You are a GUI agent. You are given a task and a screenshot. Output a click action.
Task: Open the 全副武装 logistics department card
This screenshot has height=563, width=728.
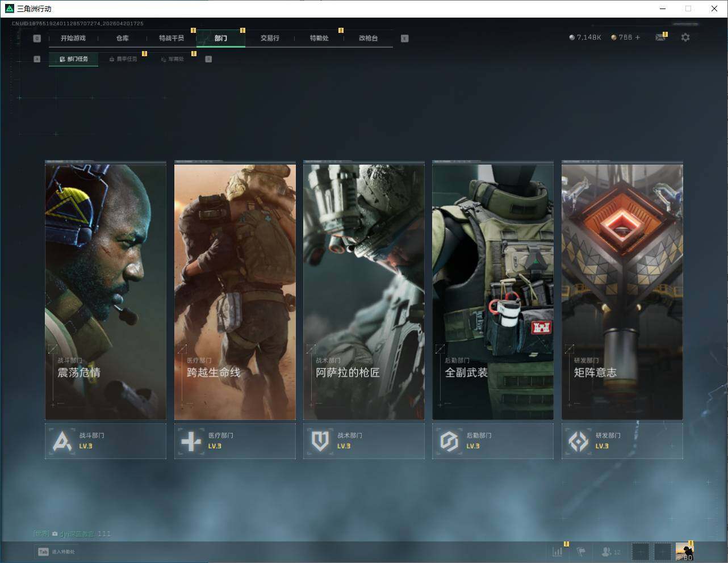pyautogui.click(x=493, y=292)
